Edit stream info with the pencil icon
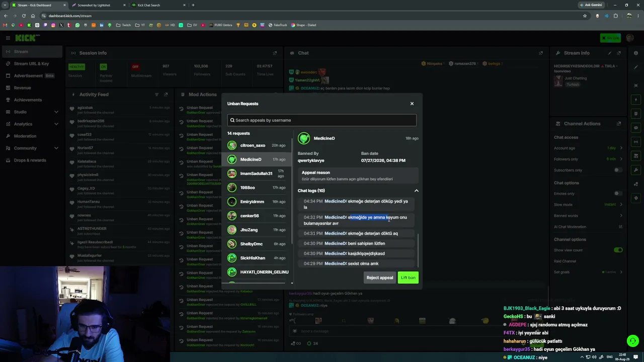 click(x=610, y=53)
